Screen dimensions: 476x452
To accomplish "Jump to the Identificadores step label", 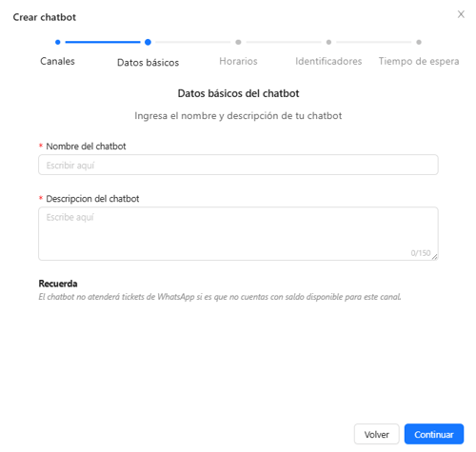I will [328, 61].
